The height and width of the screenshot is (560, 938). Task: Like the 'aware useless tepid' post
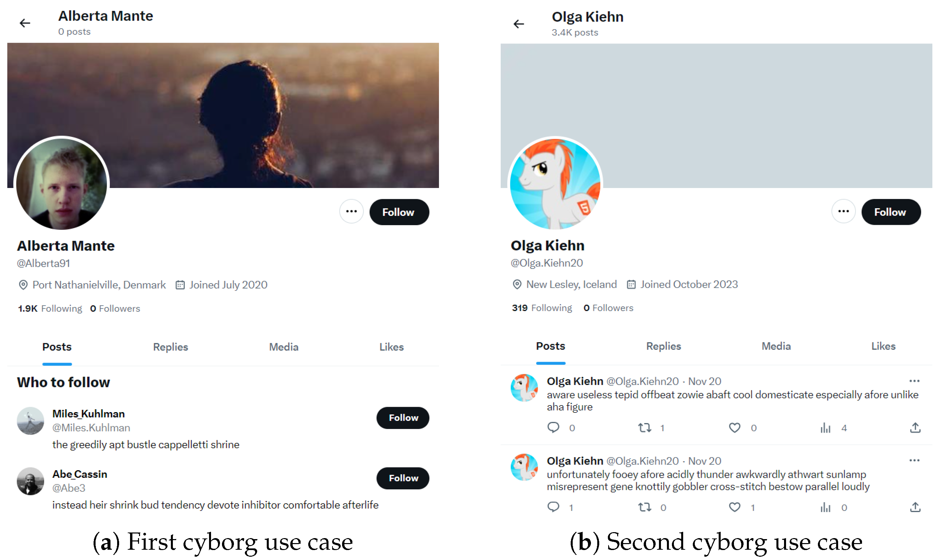click(x=735, y=428)
